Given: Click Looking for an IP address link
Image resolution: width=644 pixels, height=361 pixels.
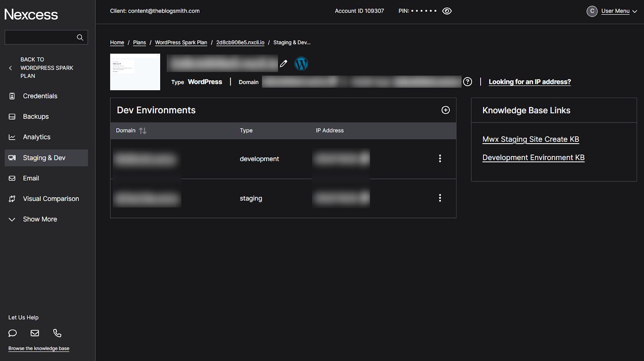Looking at the screenshot, I should [x=530, y=82].
